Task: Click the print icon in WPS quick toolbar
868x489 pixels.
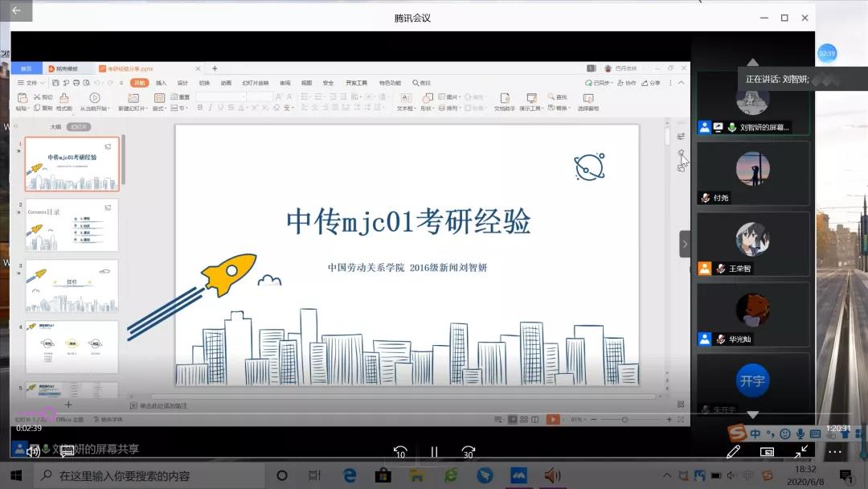Action: (76, 83)
